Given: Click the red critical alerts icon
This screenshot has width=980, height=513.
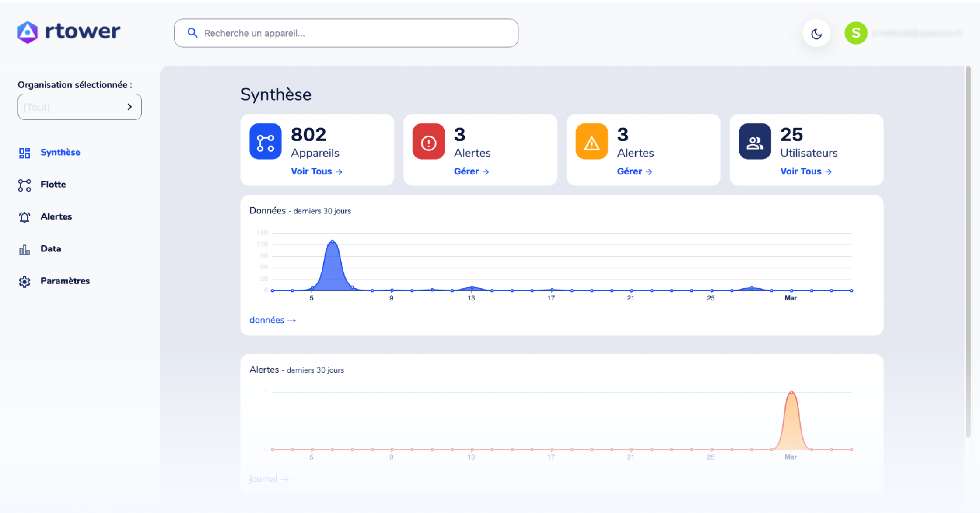Looking at the screenshot, I should pos(428,142).
